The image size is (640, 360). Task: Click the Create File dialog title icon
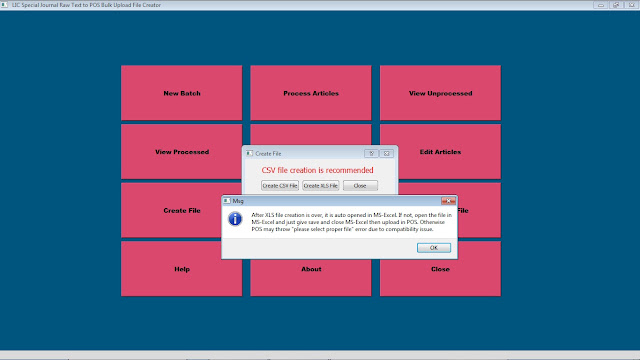click(249, 153)
